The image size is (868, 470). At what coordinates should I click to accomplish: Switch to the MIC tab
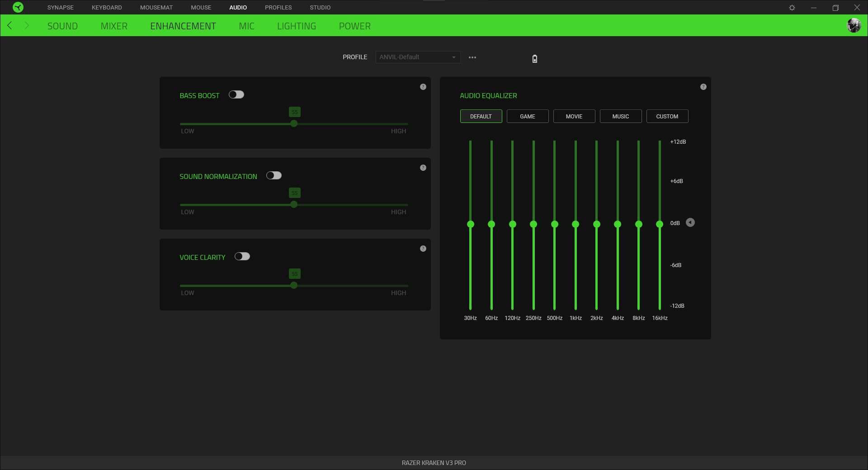click(246, 26)
